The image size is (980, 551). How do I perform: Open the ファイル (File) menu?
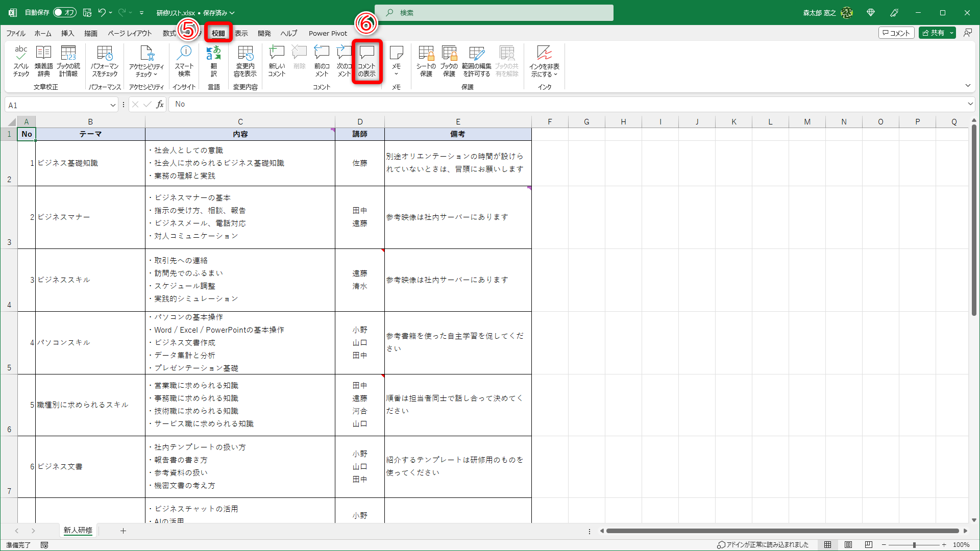tap(15, 33)
